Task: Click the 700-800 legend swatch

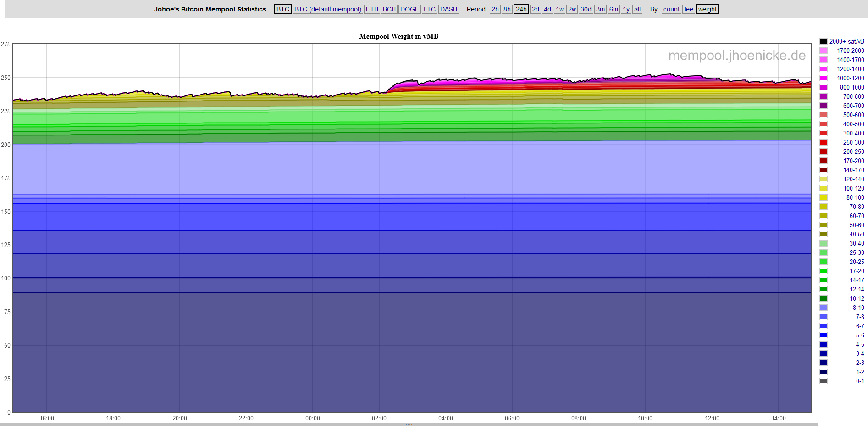Action: (824, 96)
